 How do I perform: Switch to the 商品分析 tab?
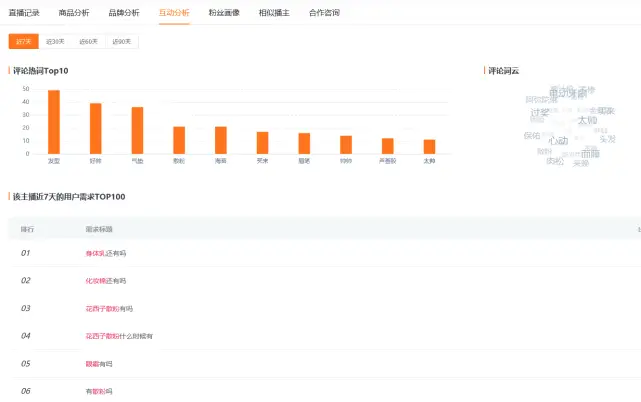tap(74, 13)
